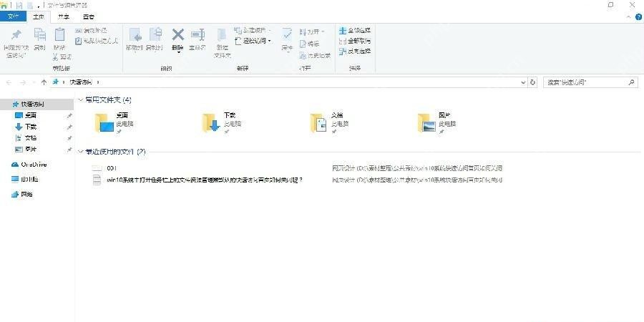
Task: Open the 打开 dropdown in ribbon
Action: (x=312, y=31)
